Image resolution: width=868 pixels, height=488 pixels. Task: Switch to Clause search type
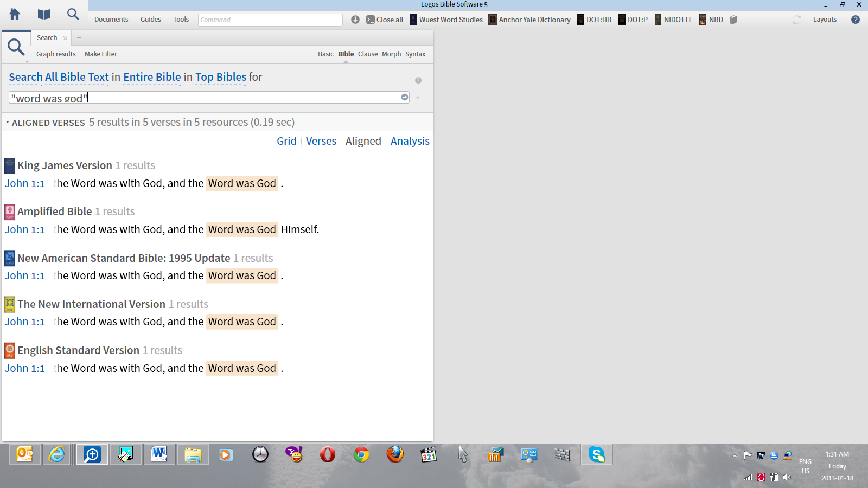point(368,54)
